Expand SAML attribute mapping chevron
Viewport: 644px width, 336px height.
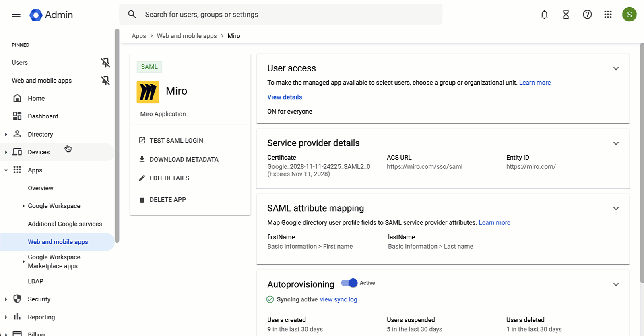point(616,209)
